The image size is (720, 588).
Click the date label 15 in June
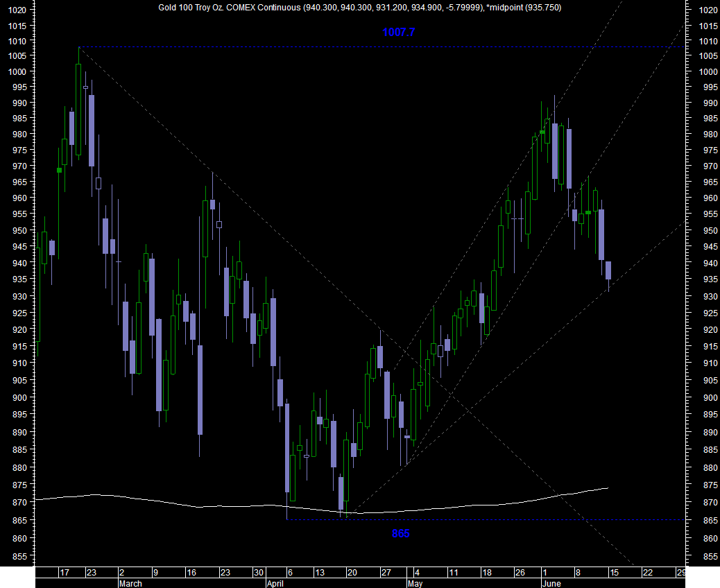click(x=614, y=572)
